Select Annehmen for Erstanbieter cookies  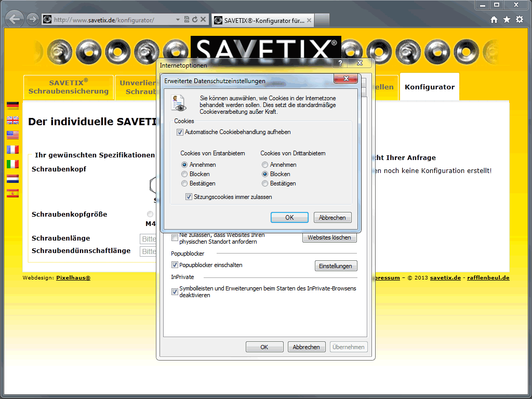(x=184, y=165)
